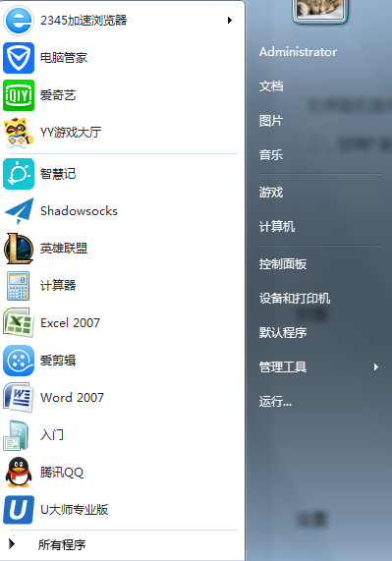Click the U大师专业版 label text

pyautogui.click(x=74, y=510)
